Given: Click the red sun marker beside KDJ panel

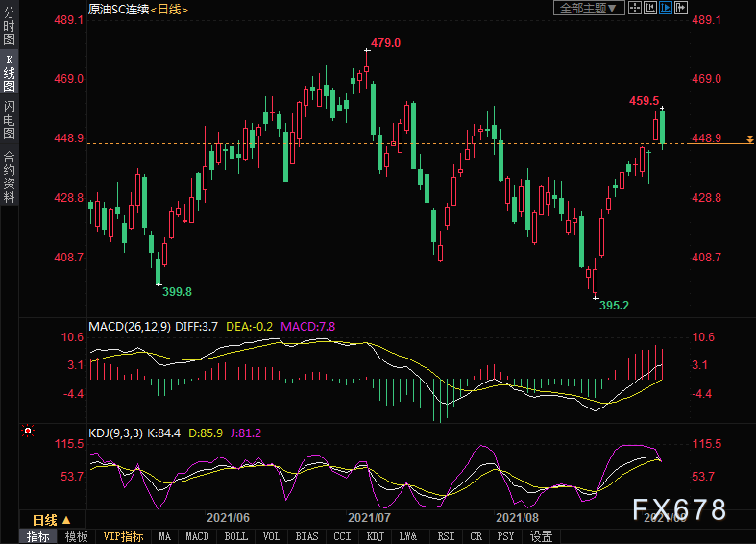Looking at the screenshot, I should [x=29, y=433].
